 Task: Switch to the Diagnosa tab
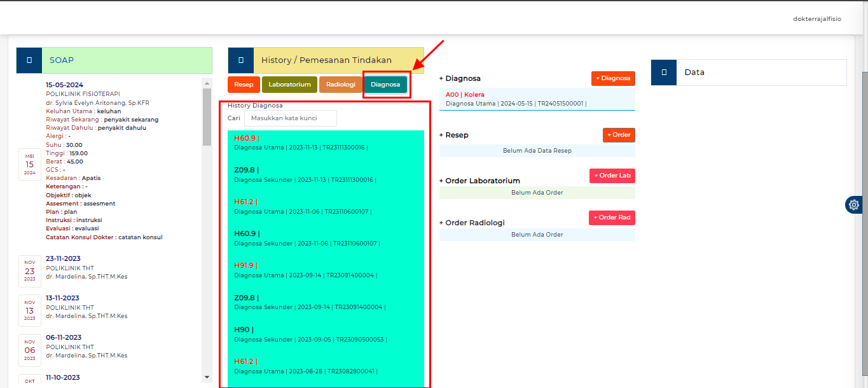(385, 83)
